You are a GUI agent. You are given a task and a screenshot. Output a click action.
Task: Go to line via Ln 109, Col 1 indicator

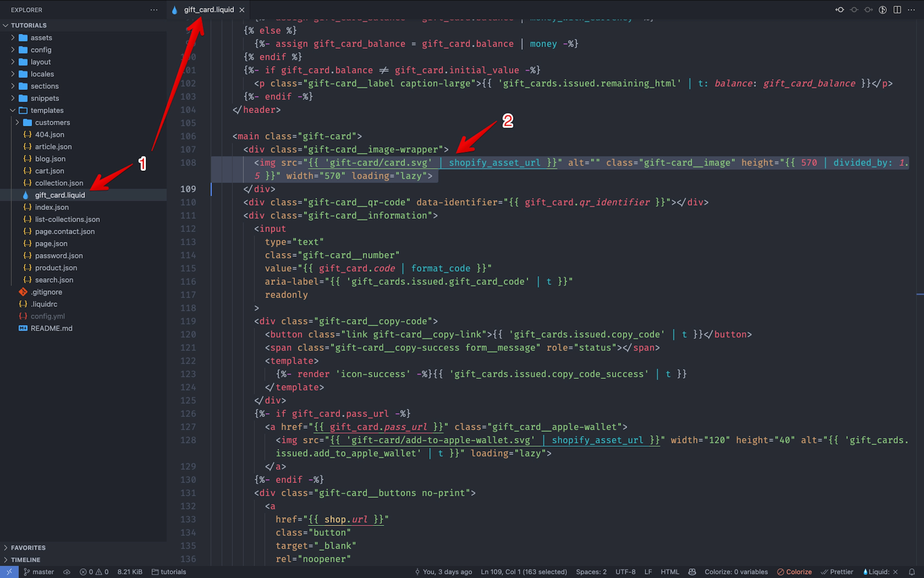pos(524,572)
